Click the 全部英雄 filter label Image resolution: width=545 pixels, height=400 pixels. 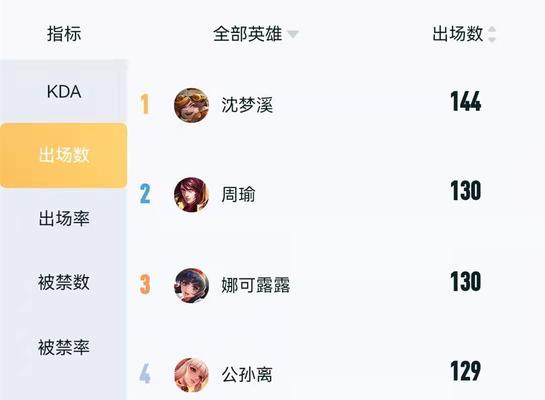[x=247, y=34]
